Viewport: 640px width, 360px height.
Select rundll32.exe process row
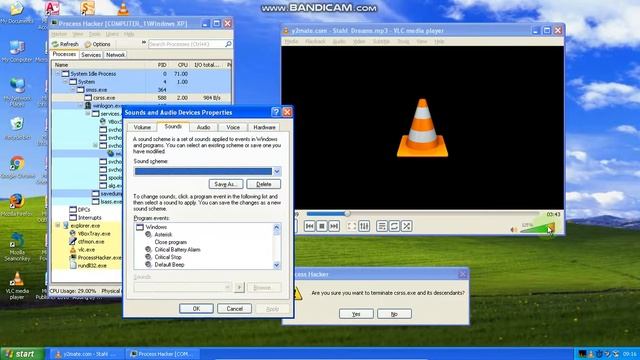coord(87,265)
